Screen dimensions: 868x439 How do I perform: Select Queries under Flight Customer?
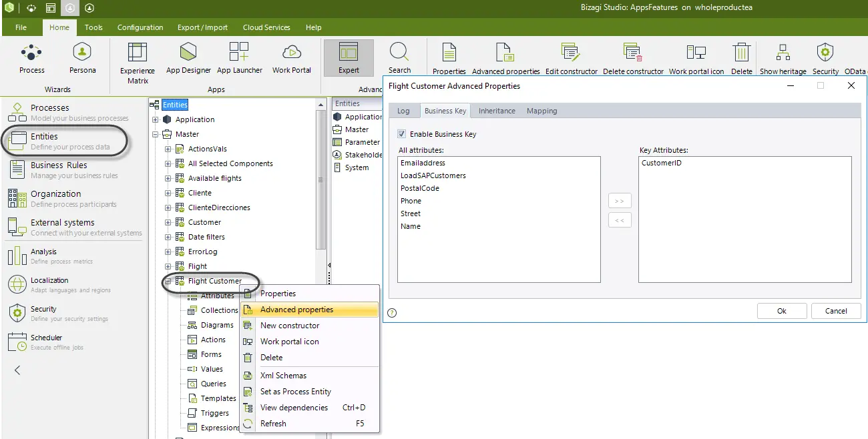pos(213,384)
